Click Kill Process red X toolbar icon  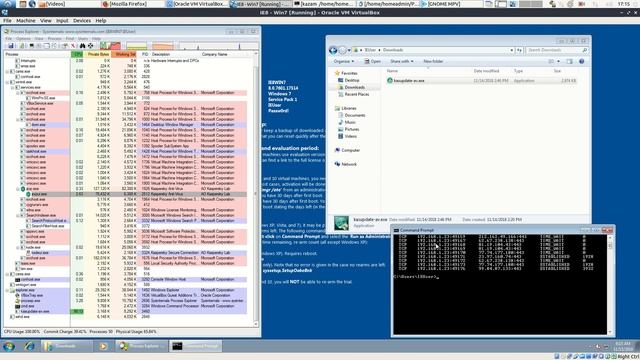[73, 46]
